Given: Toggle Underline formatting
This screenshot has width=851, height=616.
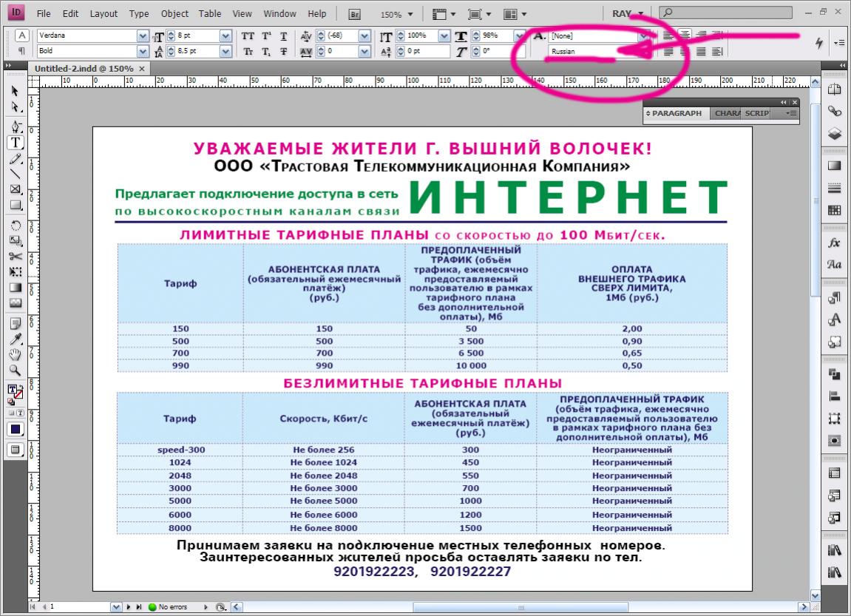Looking at the screenshot, I should [284, 36].
